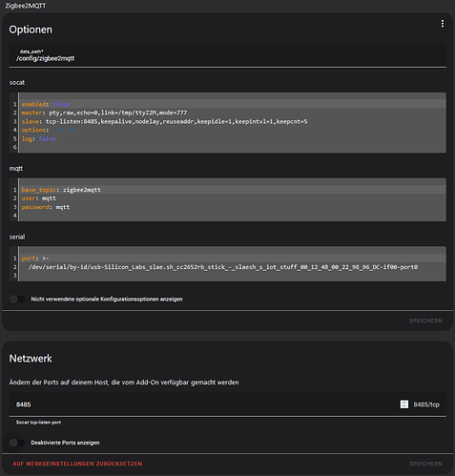The width and height of the screenshot is (455, 476).
Task: Toggle unused optional configuration options display
Action: click(17, 300)
